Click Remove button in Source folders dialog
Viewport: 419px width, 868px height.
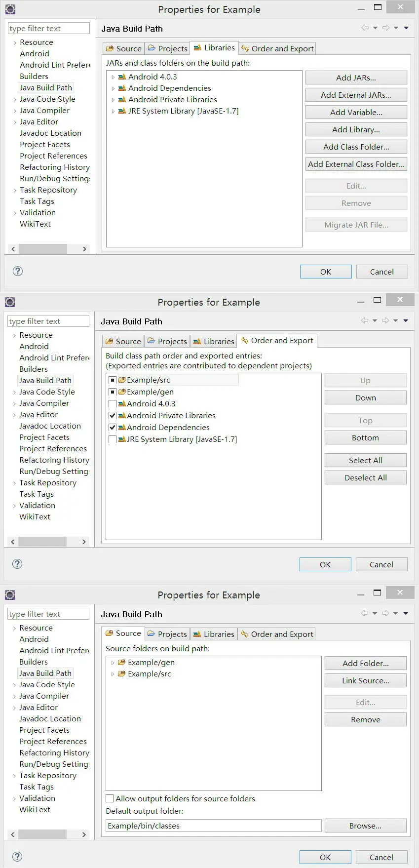(365, 719)
